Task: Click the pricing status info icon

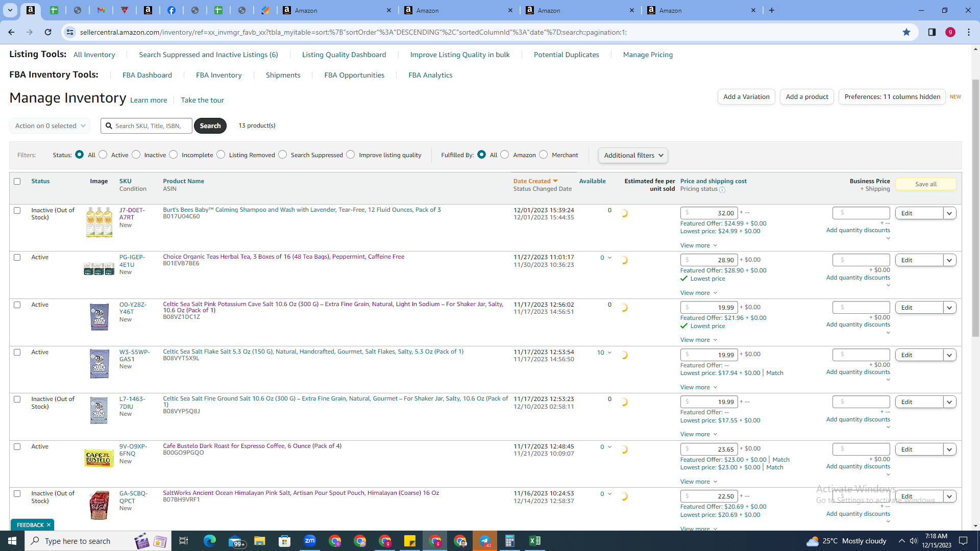Action: click(x=722, y=190)
